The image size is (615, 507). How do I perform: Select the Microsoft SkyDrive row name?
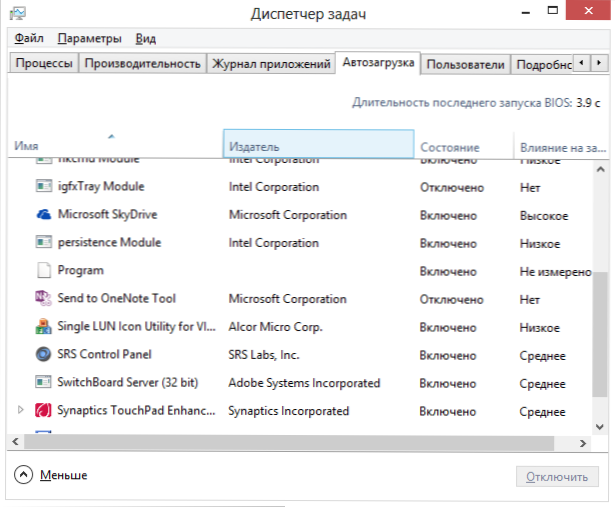pos(107,214)
